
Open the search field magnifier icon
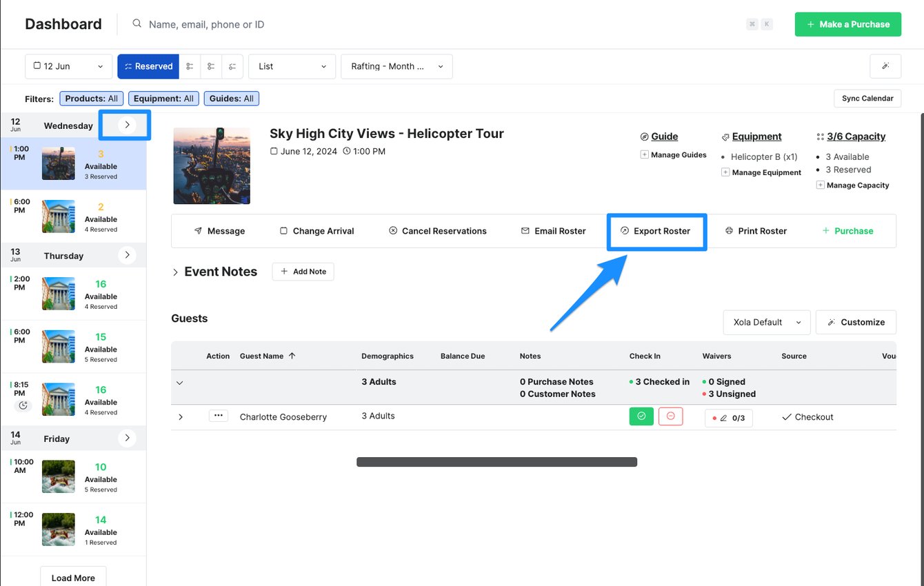point(135,24)
